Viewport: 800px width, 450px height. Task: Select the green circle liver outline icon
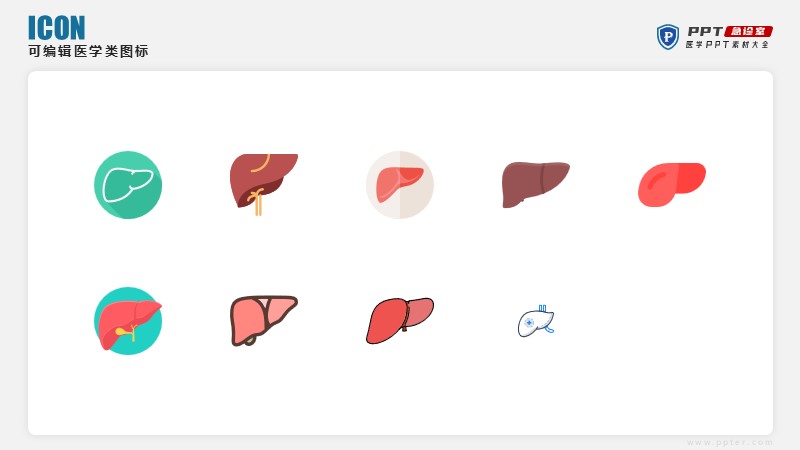point(128,185)
